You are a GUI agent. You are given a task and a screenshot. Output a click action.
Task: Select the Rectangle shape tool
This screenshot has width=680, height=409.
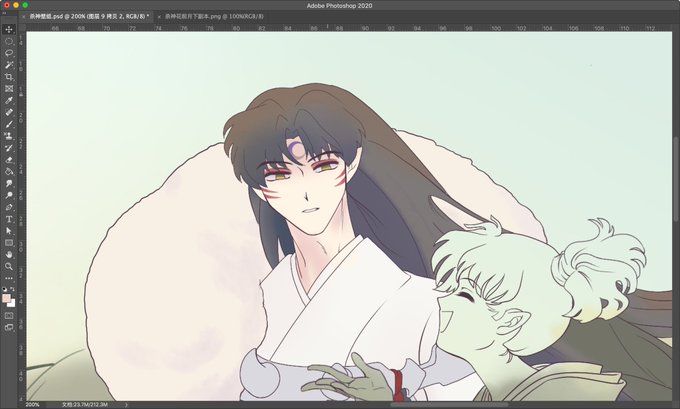(x=9, y=242)
